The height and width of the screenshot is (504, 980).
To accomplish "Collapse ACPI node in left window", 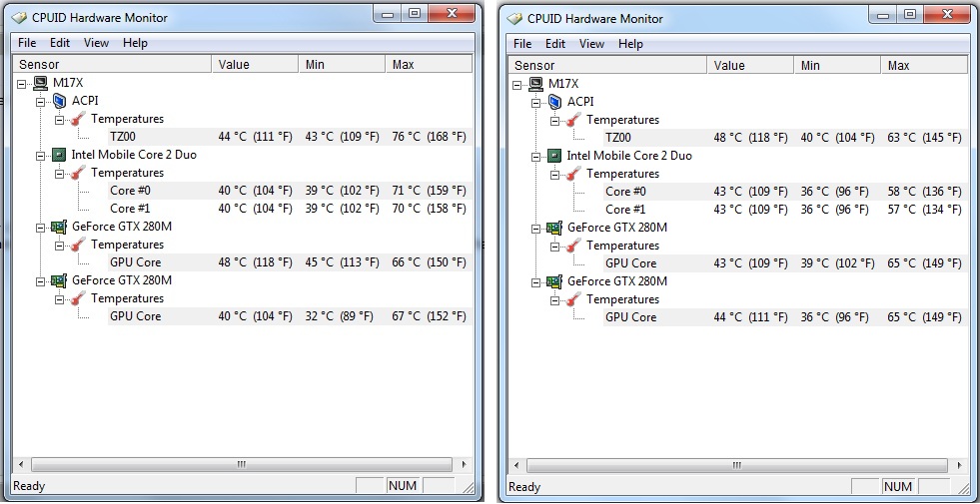I will coord(41,101).
